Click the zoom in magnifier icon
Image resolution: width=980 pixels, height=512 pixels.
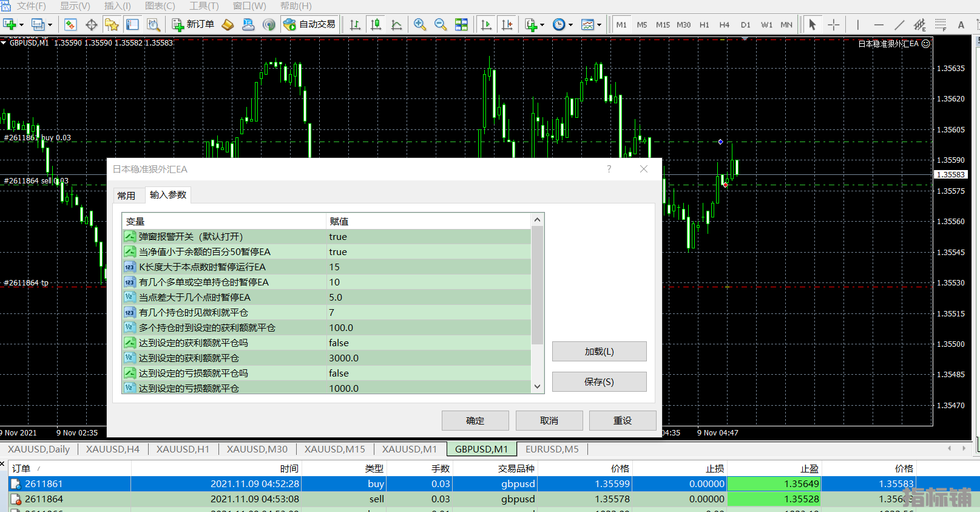(419, 24)
